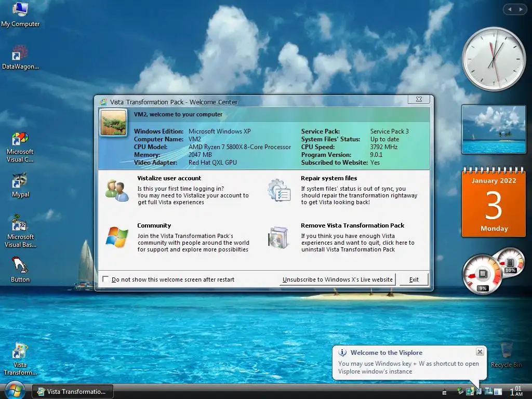Click the '3792 MHz' CPU speed value
The image size is (532, 399).
pos(384,147)
